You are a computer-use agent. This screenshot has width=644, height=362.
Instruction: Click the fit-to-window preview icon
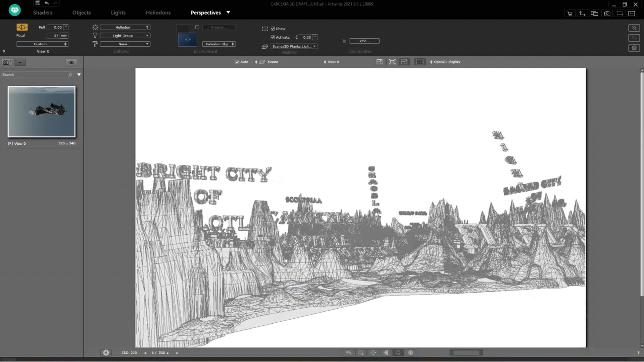(x=392, y=62)
